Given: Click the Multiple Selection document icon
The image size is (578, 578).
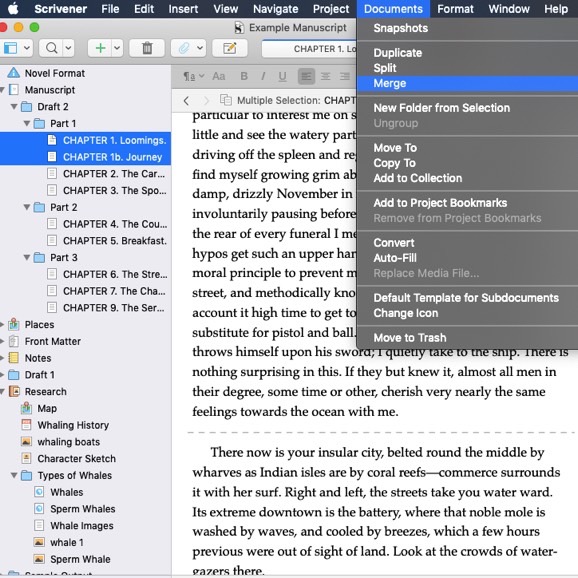Looking at the screenshot, I should point(226,100).
